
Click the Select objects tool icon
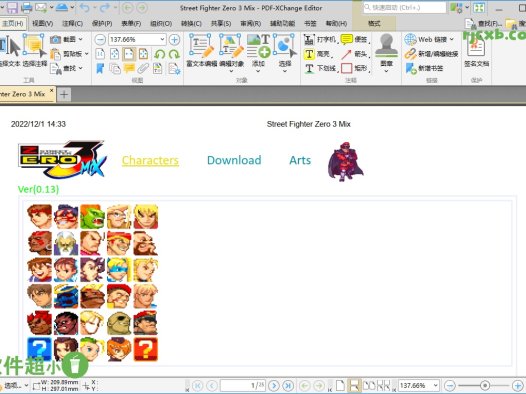[x=285, y=47]
